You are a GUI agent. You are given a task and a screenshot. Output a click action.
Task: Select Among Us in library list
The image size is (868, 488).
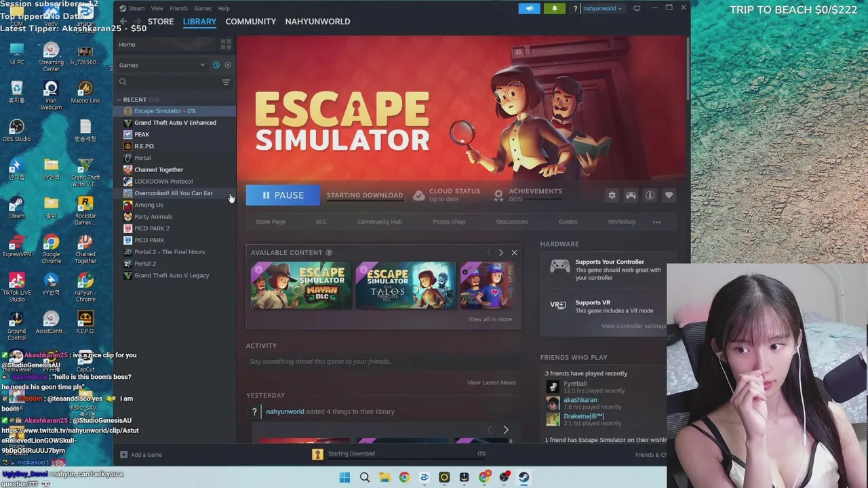pos(175,205)
